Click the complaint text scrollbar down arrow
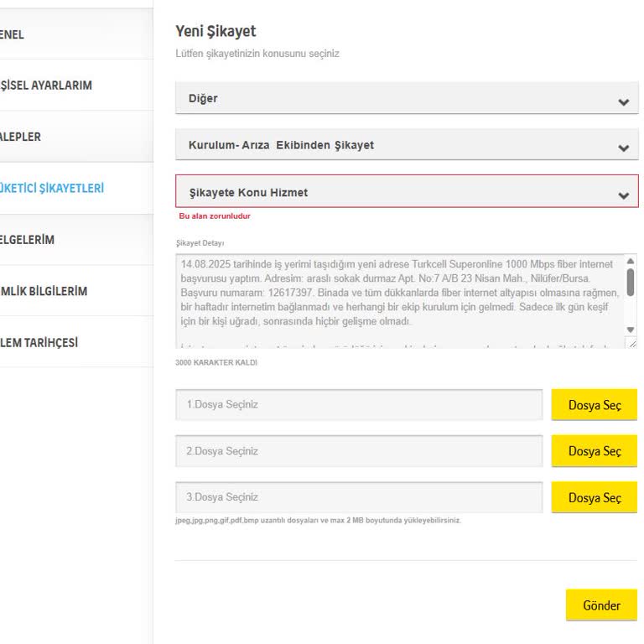This screenshot has width=644, height=644. click(631, 330)
